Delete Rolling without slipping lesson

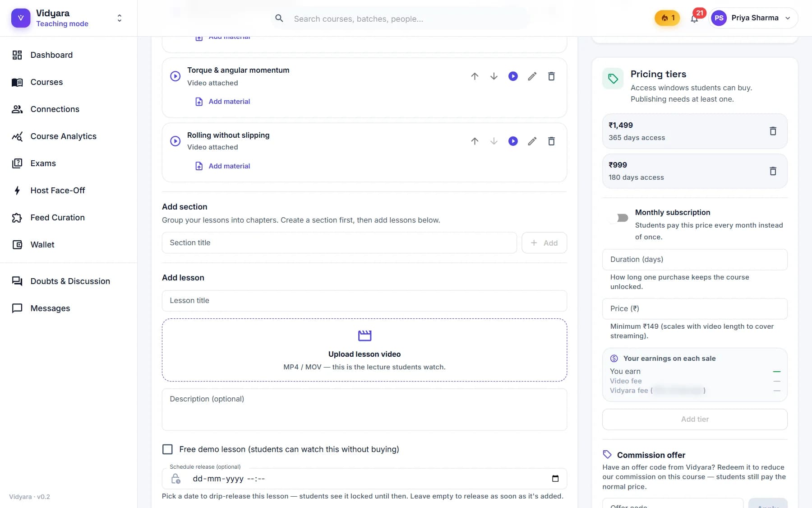[551, 141]
